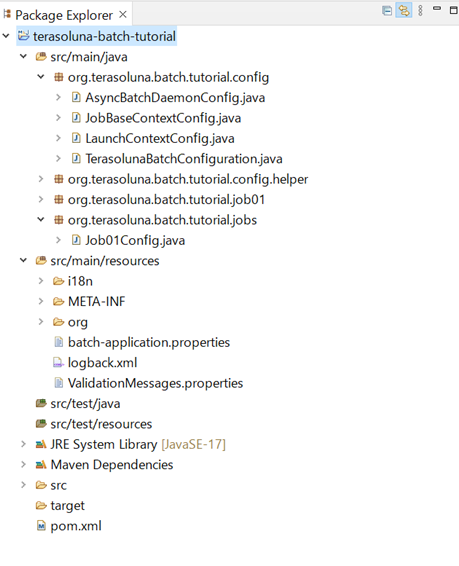Expand the i18n folder
Image resolution: width=459 pixels, height=566 pixels.
tap(41, 281)
